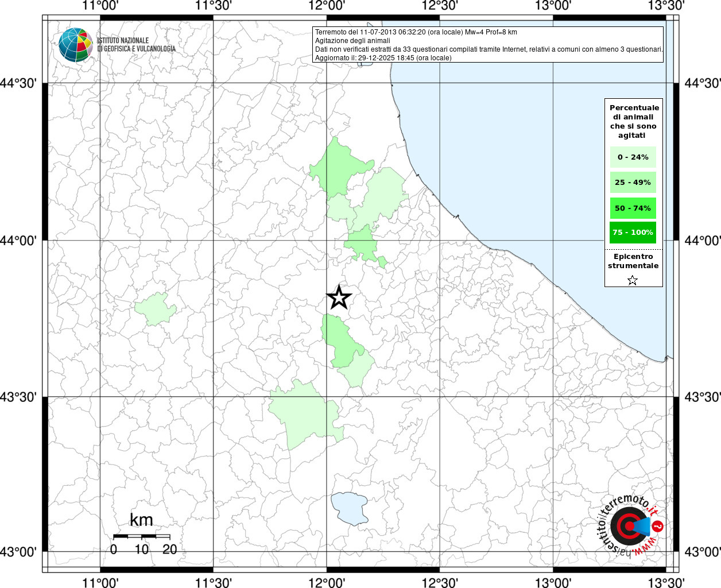Click the left axis label 44°00'
Screen dimensions: 721x588
[x=18, y=241]
